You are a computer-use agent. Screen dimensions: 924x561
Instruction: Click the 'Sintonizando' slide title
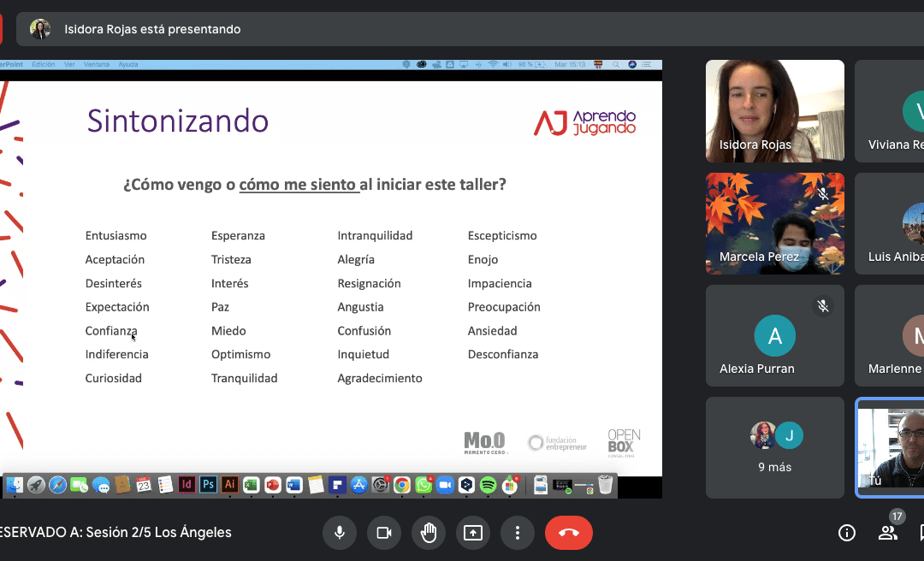(x=177, y=121)
